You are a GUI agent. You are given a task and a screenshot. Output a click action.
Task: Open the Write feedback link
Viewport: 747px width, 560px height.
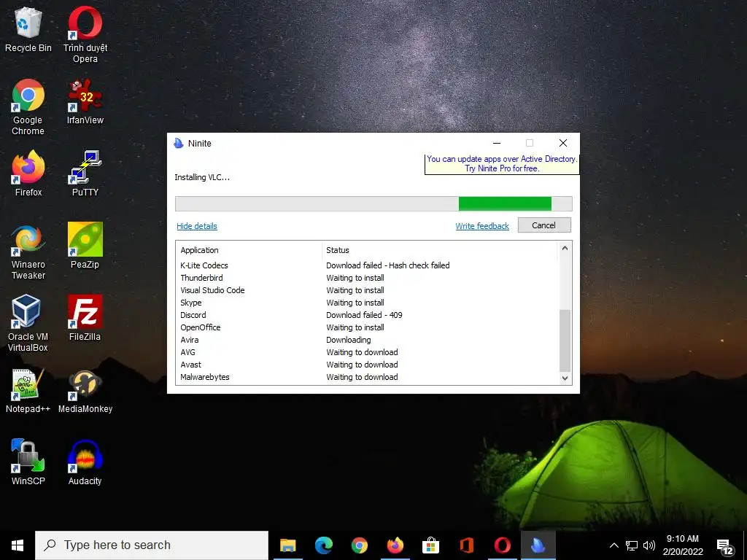tap(482, 226)
